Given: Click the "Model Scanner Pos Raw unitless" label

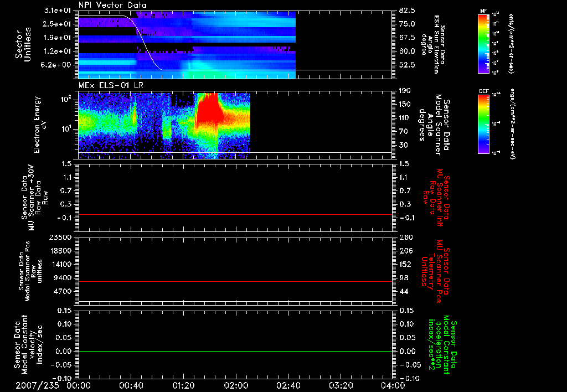Looking at the screenshot, I should 30,271.
